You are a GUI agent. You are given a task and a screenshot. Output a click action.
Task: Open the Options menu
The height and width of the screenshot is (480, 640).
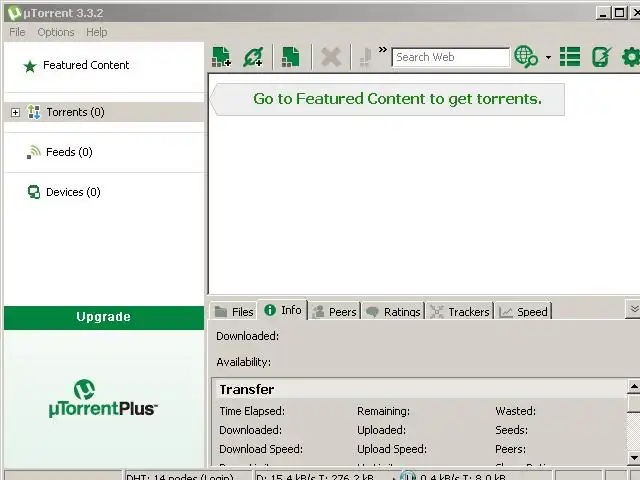(x=56, y=32)
